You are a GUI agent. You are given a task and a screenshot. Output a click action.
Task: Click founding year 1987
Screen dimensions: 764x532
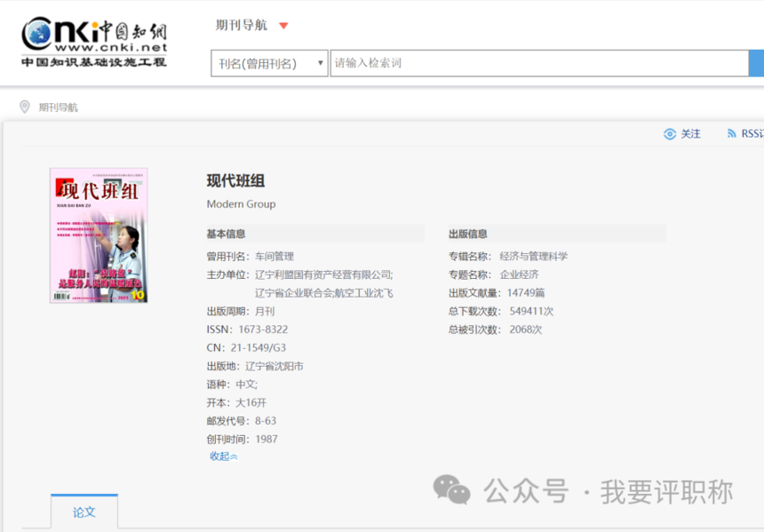267,440
